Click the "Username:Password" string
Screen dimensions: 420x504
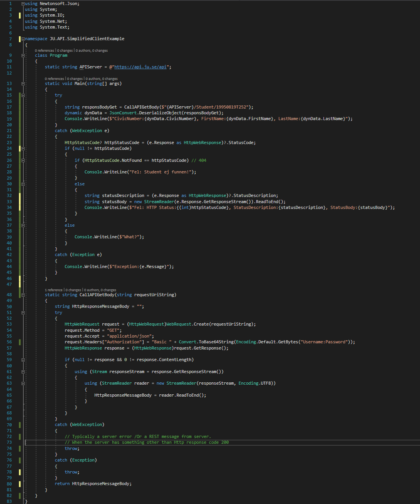tap(323, 342)
